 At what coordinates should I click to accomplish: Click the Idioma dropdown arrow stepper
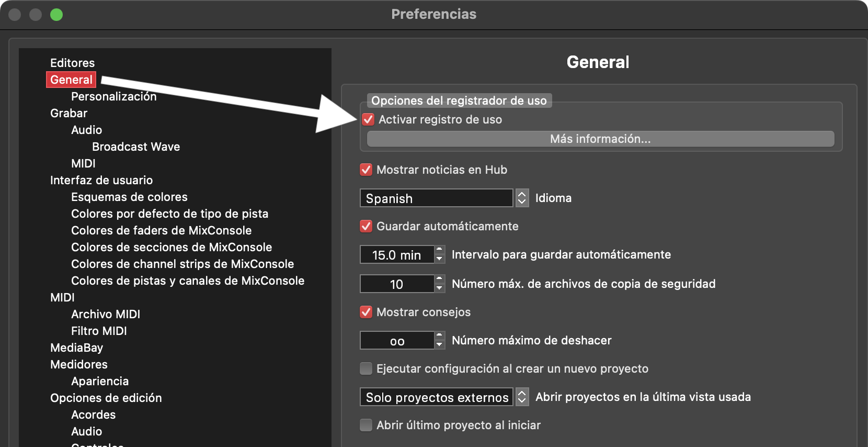pos(522,198)
